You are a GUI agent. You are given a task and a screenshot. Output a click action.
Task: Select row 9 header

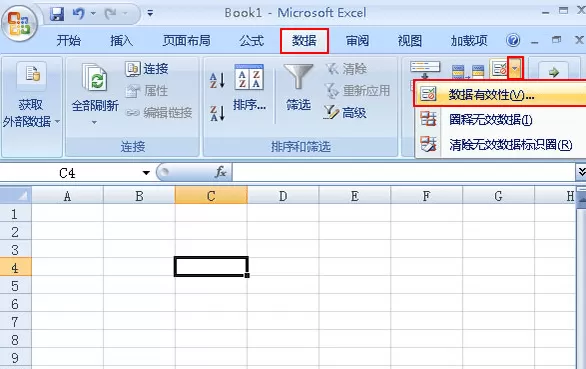tap(15, 357)
